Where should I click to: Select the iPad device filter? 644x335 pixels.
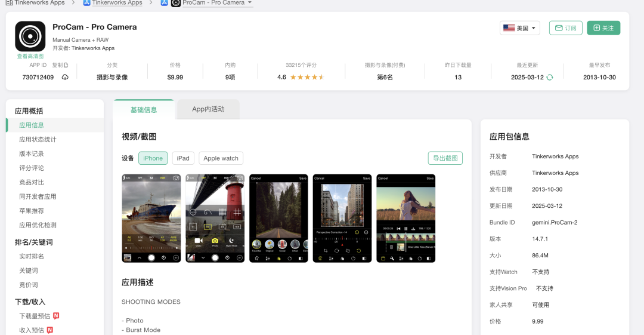183,158
